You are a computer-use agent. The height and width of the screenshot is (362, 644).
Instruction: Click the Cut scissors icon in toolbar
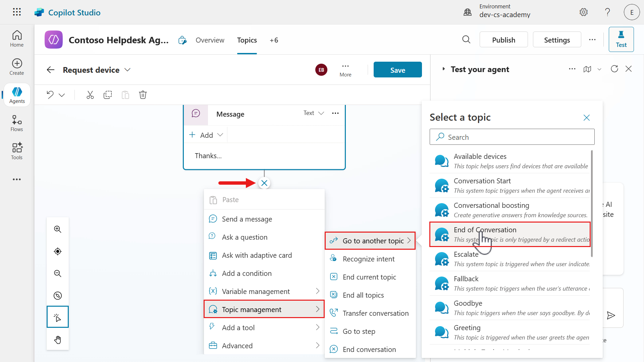90,95
